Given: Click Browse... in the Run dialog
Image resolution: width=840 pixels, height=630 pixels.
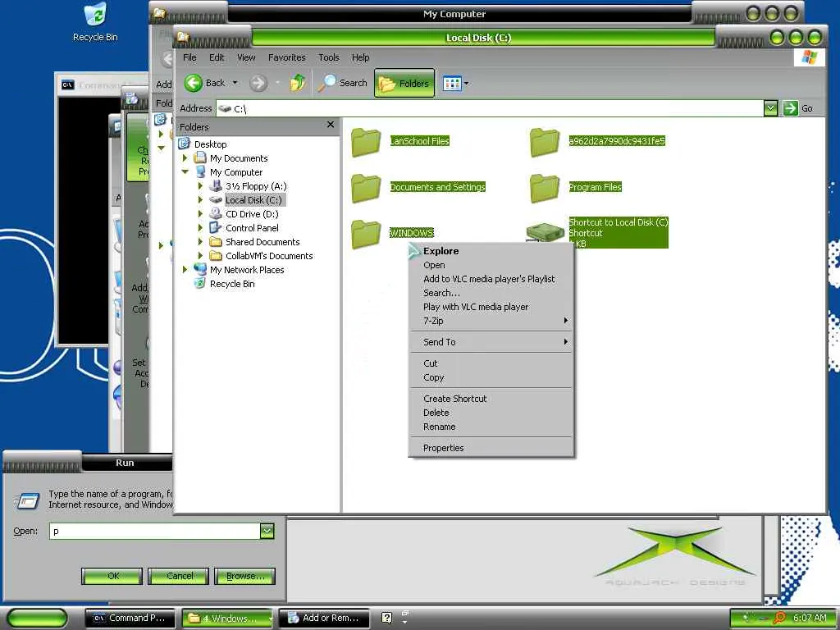Looking at the screenshot, I should coord(244,576).
